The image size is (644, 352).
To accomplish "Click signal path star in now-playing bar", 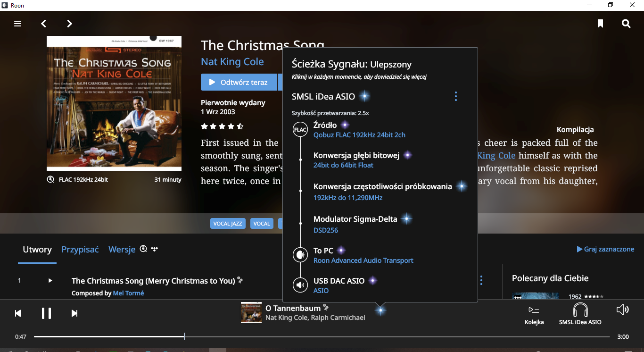I will [x=380, y=310].
